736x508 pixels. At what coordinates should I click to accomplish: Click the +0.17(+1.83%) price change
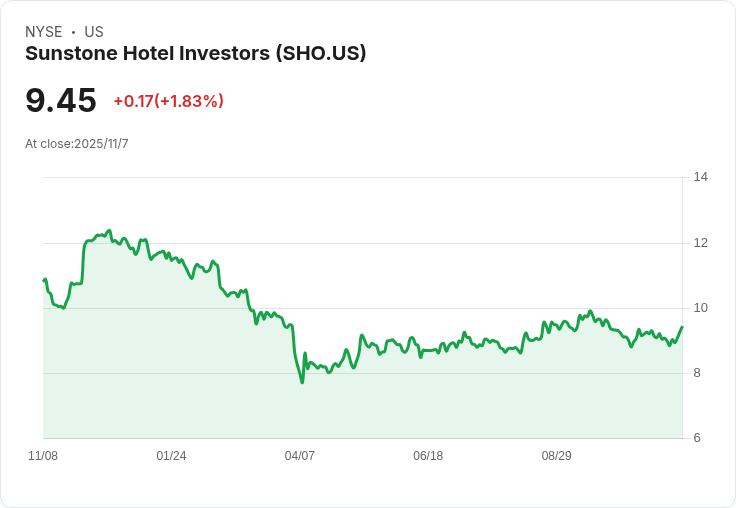[168, 101]
